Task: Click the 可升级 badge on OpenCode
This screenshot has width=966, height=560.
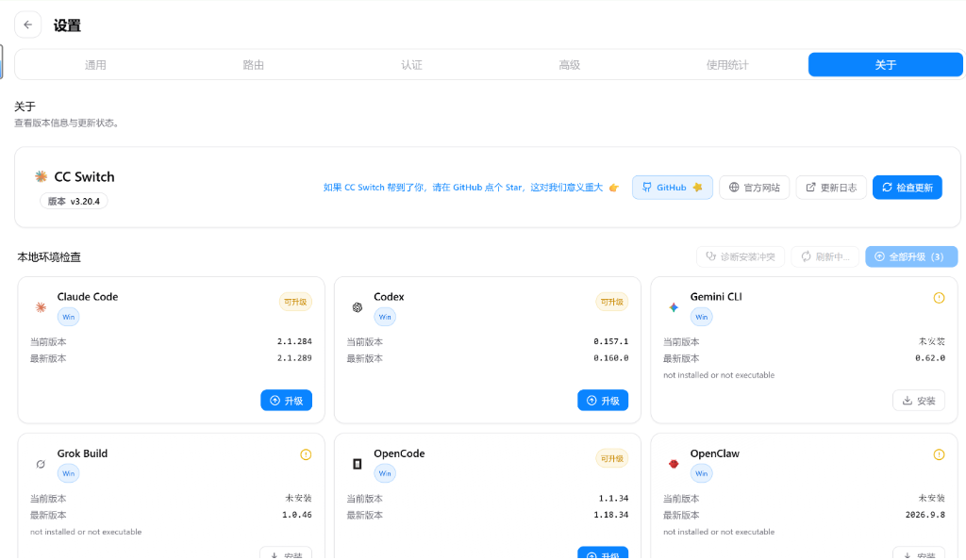Action: click(x=611, y=458)
